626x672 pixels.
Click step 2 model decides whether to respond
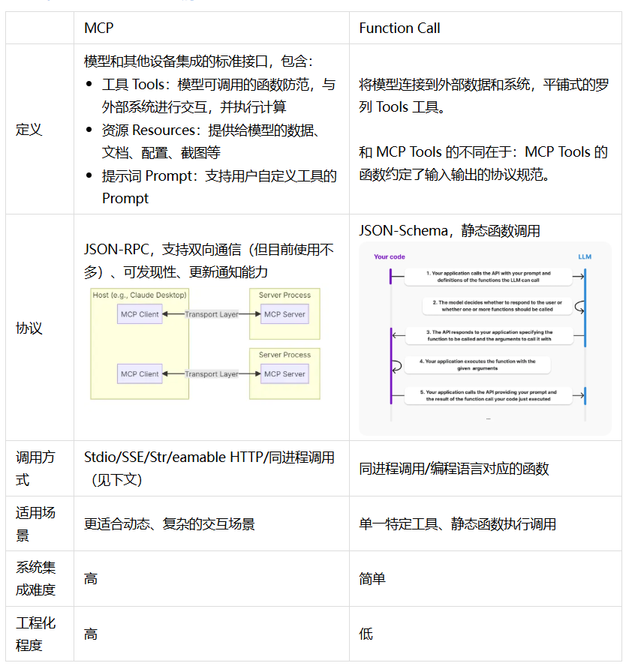pyautogui.click(x=498, y=305)
